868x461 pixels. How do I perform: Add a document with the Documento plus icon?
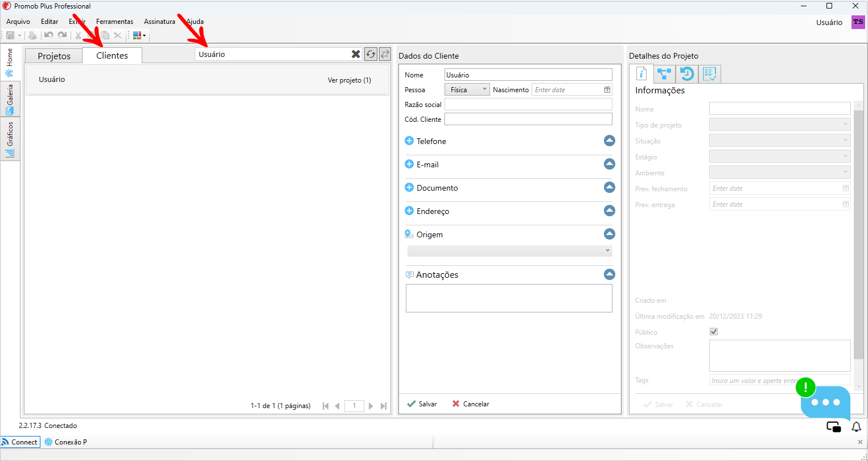(x=409, y=187)
